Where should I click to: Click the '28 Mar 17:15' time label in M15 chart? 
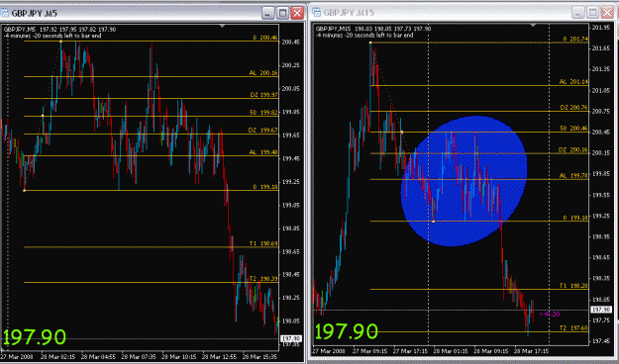tap(531, 350)
